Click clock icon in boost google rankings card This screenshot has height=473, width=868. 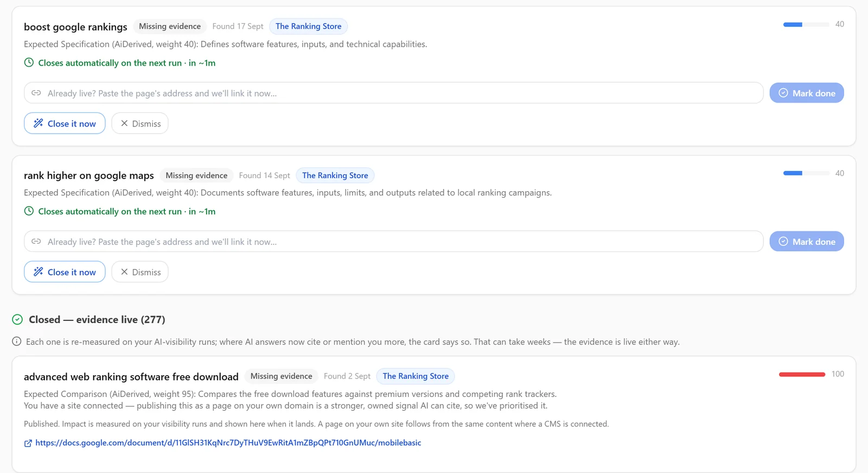29,62
